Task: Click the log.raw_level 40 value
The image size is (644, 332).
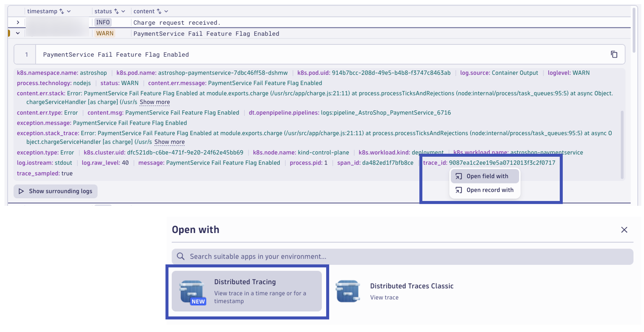Action: pos(125,163)
